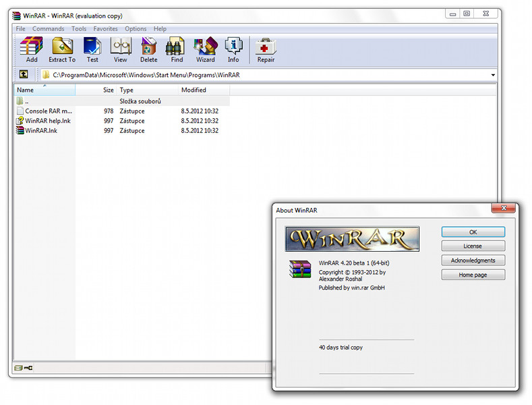Click the size value 978
The width and height of the screenshot is (532, 405).
pyautogui.click(x=109, y=111)
